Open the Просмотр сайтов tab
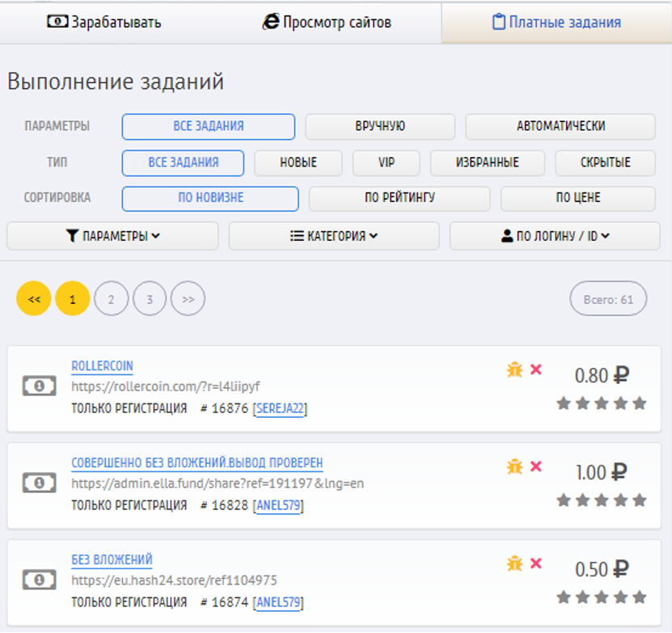Screen dimensions: 672x633 pyautogui.click(x=327, y=23)
